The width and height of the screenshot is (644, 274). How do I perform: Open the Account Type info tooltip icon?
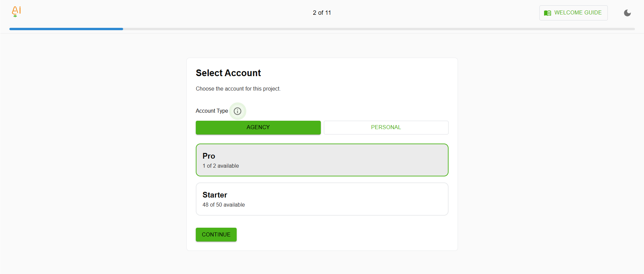[x=238, y=111]
